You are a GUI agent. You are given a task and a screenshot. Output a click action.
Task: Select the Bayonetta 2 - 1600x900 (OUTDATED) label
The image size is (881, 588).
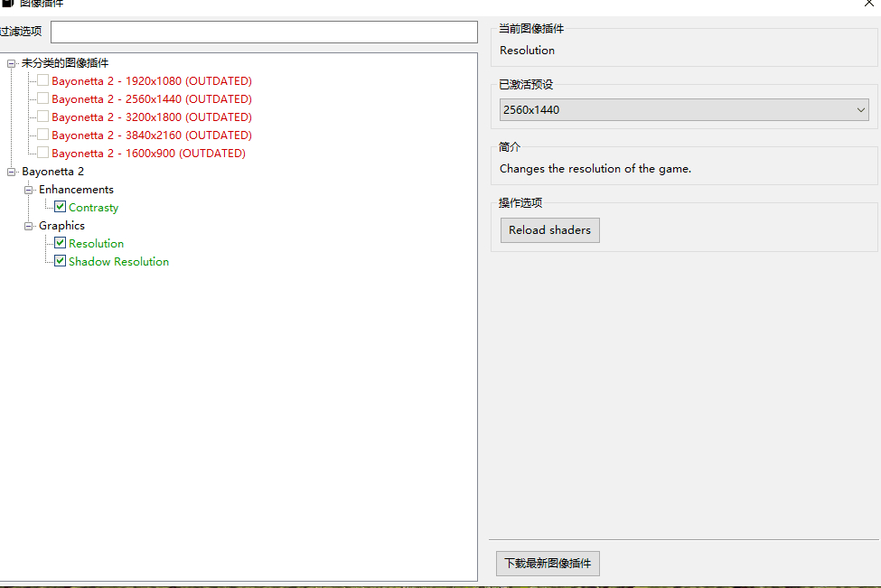pyautogui.click(x=148, y=153)
